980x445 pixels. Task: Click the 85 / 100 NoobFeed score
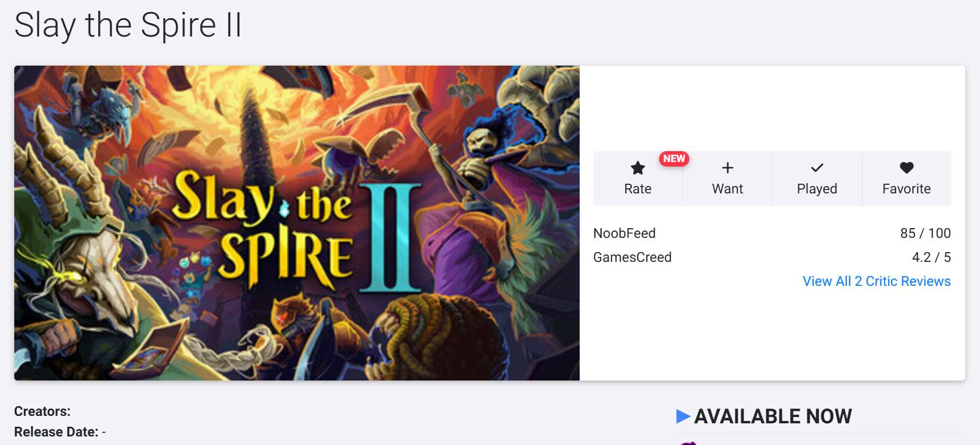[x=925, y=233]
